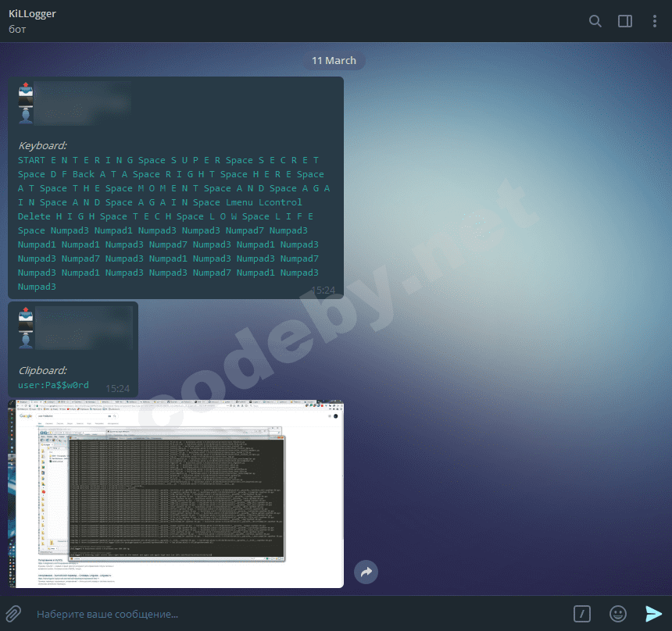Click the 15:24 timestamp on Keyboard message

point(323,291)
